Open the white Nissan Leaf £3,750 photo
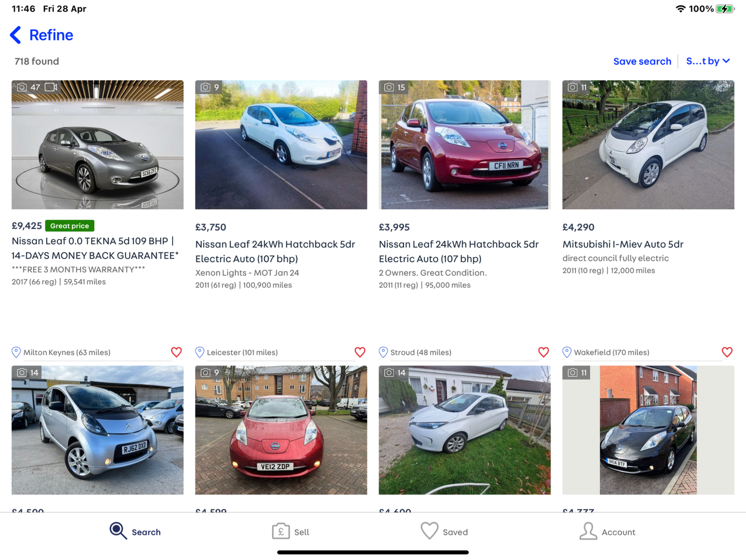 pyautogui.click(x=281, y=145)
